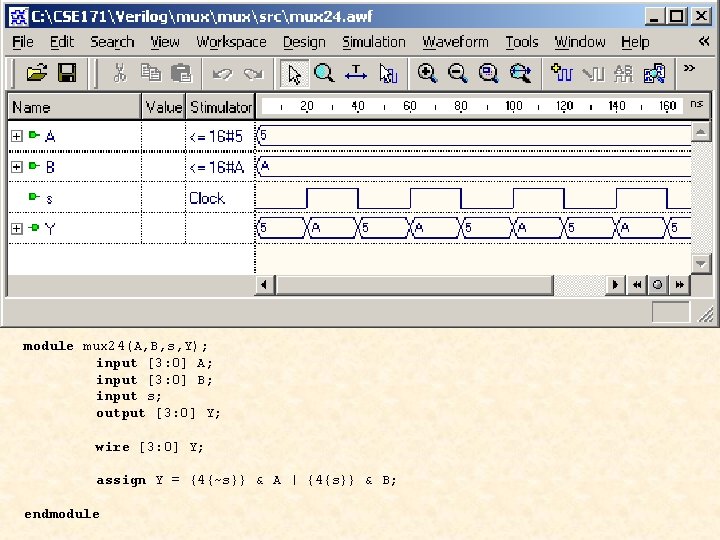Viewport: 720px width, 540px height.
Task: Select signal B input port icon
Action: 34,166
